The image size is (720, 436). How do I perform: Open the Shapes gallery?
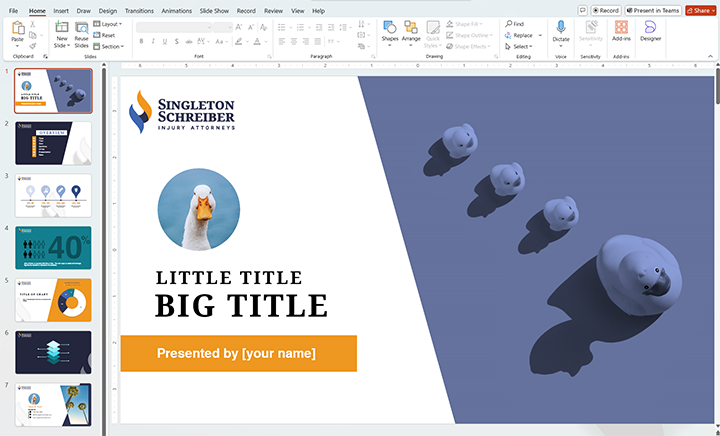[x=389, y=27]
